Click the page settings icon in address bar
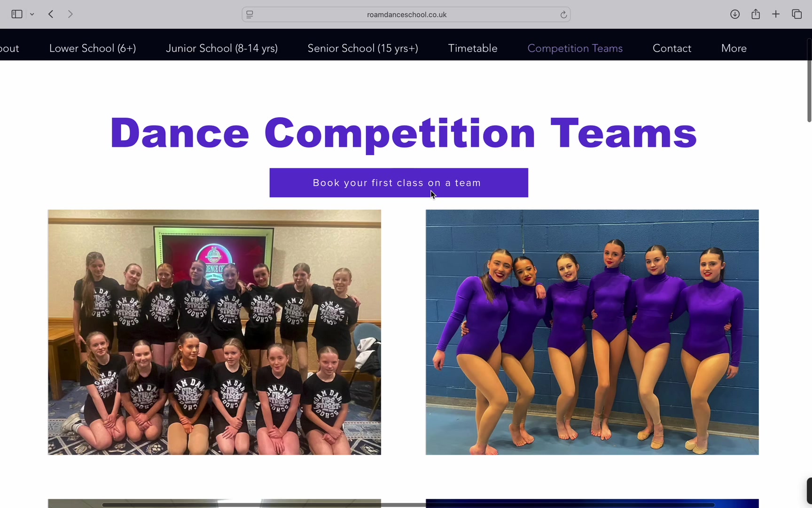This screenshot has height=508, width=812. [250, 15]
